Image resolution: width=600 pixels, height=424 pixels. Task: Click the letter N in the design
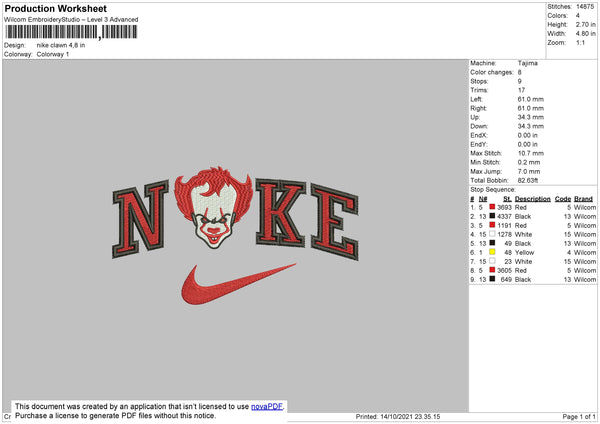tap(140, 219)
